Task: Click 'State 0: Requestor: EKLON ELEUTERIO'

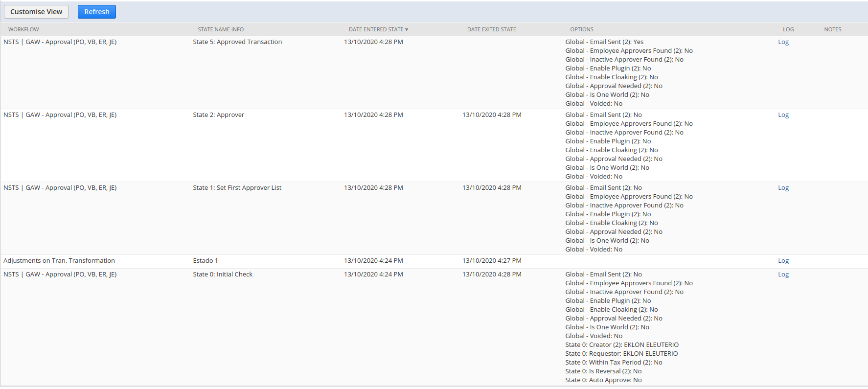Action: coord(621,354)
